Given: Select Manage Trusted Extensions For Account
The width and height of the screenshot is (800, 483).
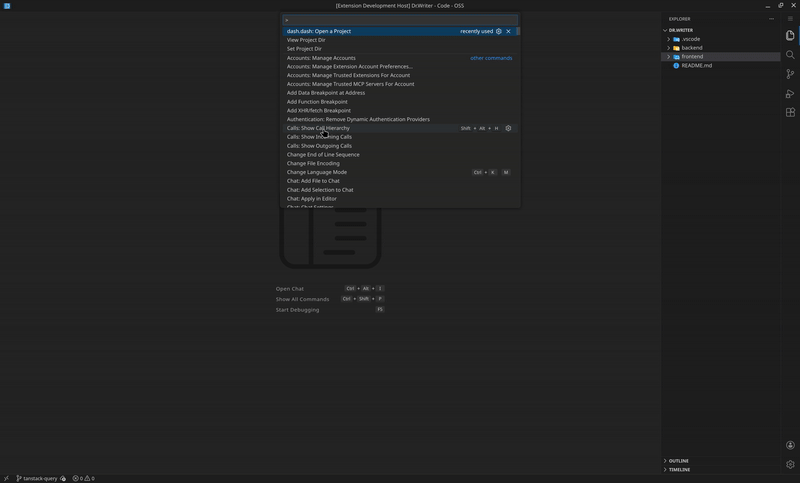Looking at the screenshot, I should click(x=400, y=75).
